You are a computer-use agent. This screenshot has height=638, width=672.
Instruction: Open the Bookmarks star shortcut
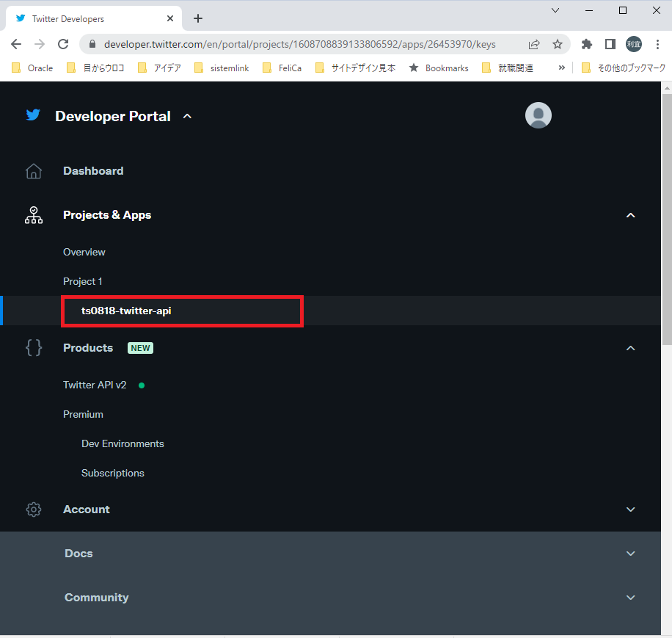click(439, 68)
